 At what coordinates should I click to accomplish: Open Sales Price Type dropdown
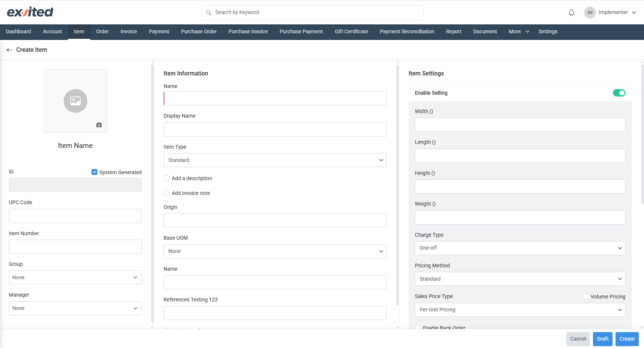tap(520, 310)
